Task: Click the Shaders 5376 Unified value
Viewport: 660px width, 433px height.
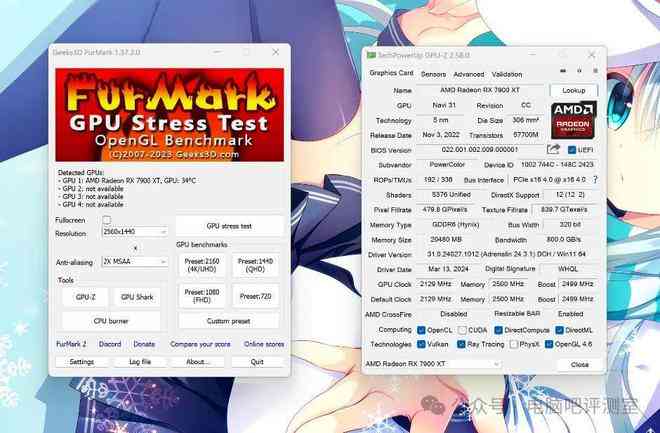Action: click(x=451, y=194)
